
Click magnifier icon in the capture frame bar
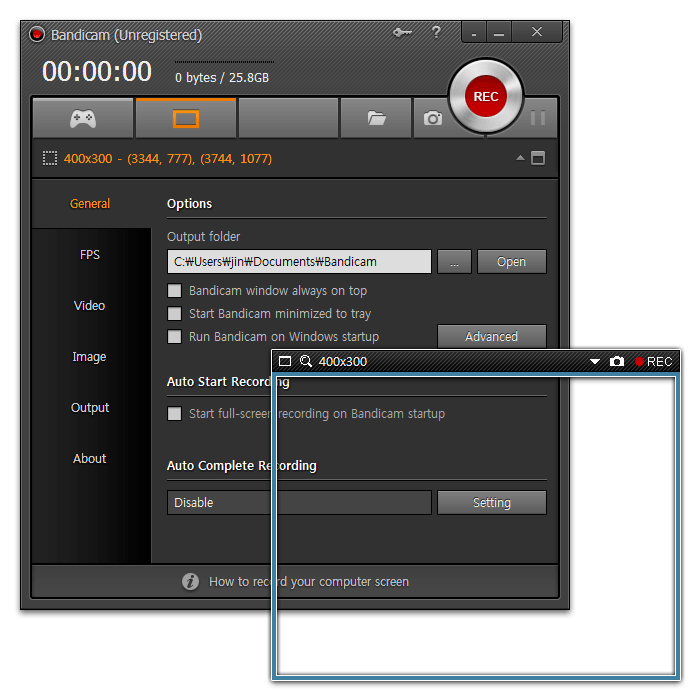point(306,361)
